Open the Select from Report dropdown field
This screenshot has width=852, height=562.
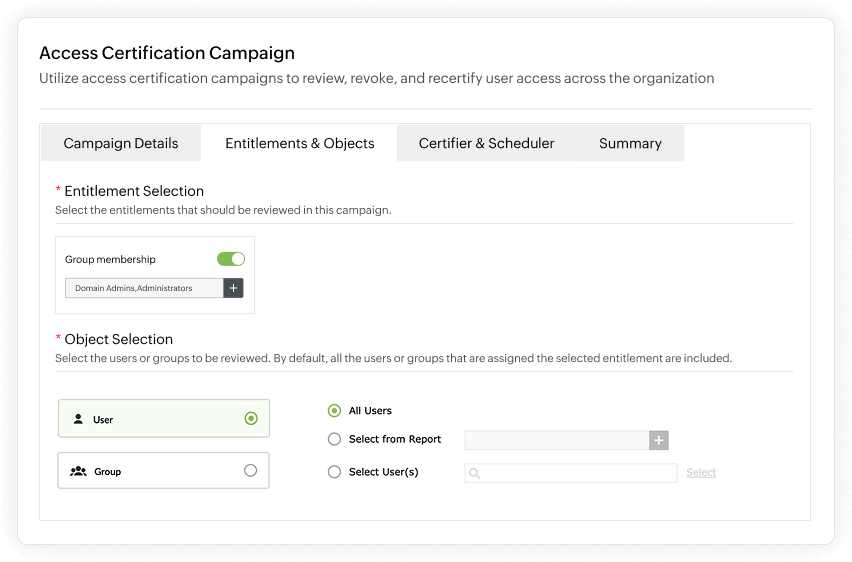pos(556,440)
